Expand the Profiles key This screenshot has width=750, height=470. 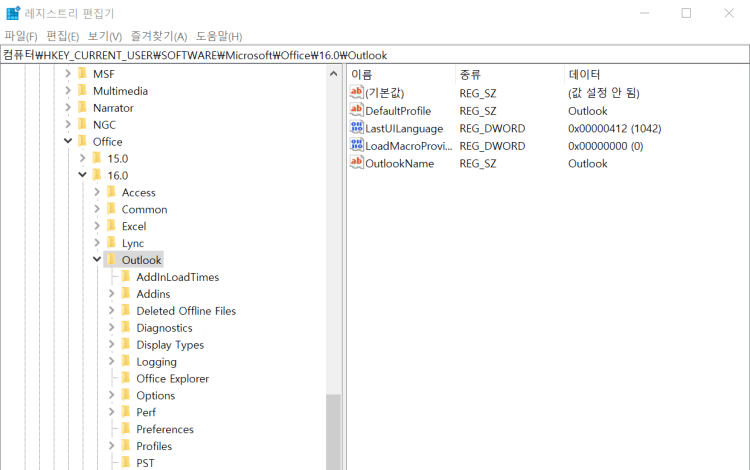[x=111, y=446]
